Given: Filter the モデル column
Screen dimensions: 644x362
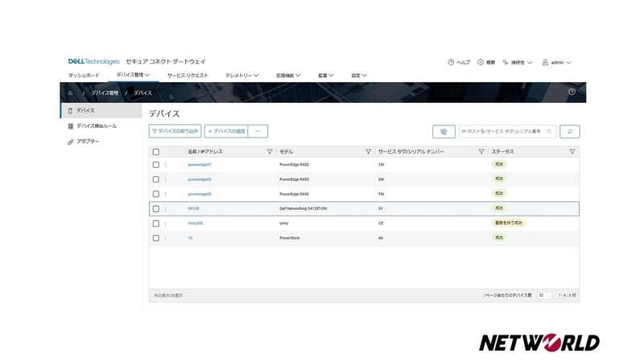Looking at the screenshot, I should pyautogui.click(x=369, y=151).
